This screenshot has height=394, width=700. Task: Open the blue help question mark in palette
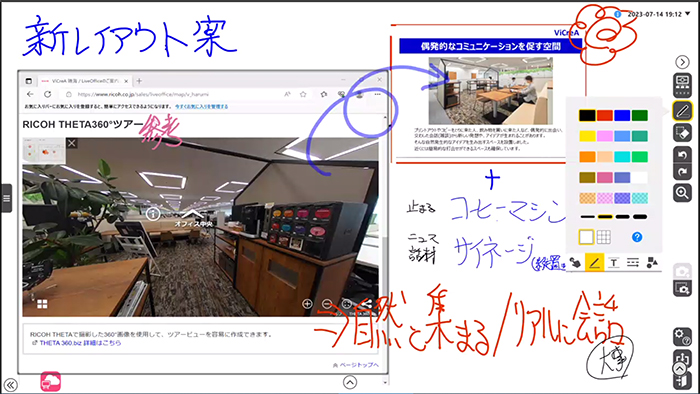637,237
